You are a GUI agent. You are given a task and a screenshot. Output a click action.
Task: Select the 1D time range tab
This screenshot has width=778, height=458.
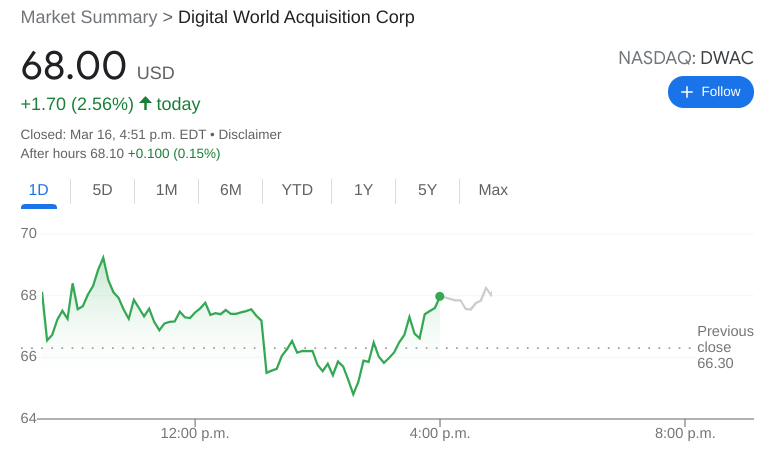click(38, 190)
